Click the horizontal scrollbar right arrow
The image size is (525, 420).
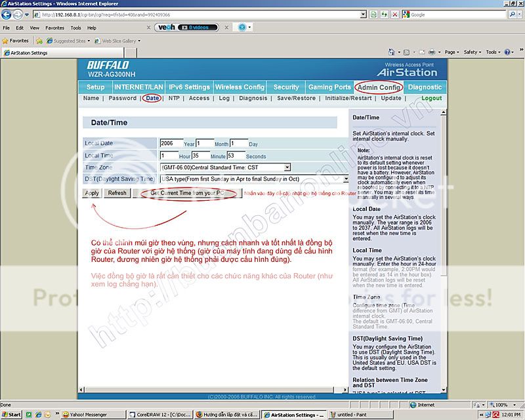tap(345, 390)
